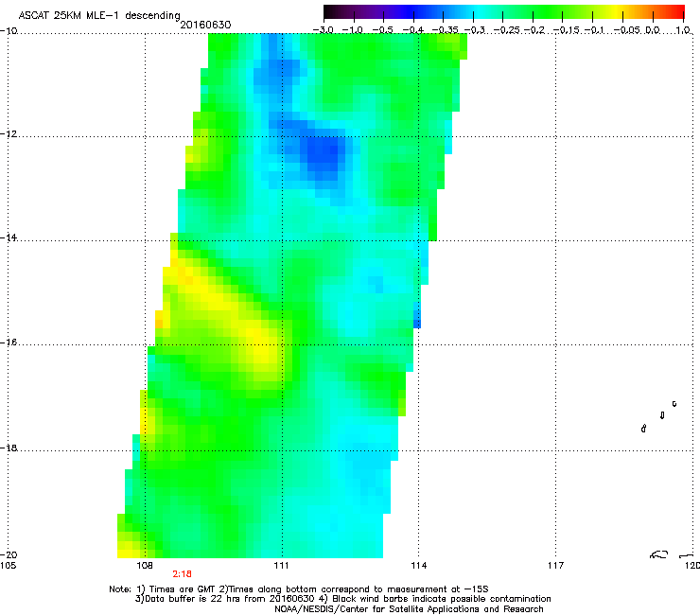Click the -0.5 color scale label
The width and height of the screenshot is (700, 615).
382,30
